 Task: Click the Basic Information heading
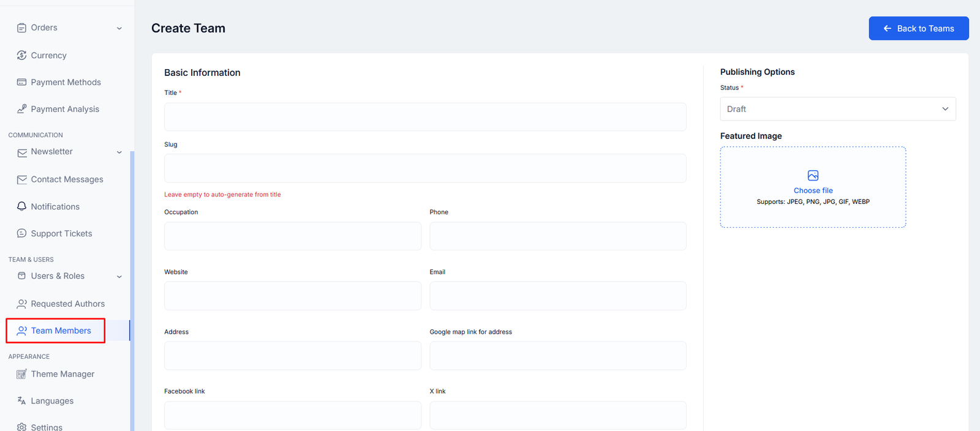[x=202, y=73]
